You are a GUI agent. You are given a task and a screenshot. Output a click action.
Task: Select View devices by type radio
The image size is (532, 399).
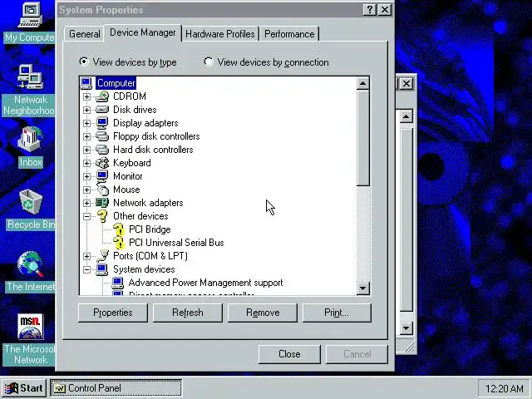click(83, 62)
